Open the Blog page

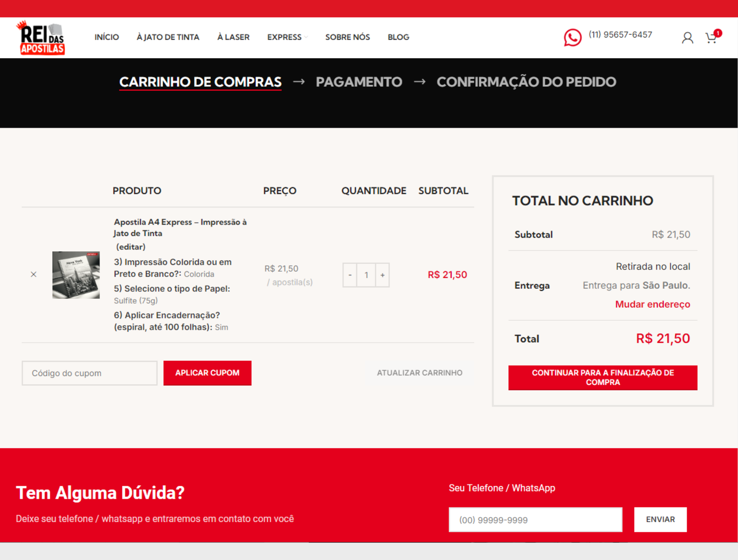pyautogui.click(x=398, y=37)
